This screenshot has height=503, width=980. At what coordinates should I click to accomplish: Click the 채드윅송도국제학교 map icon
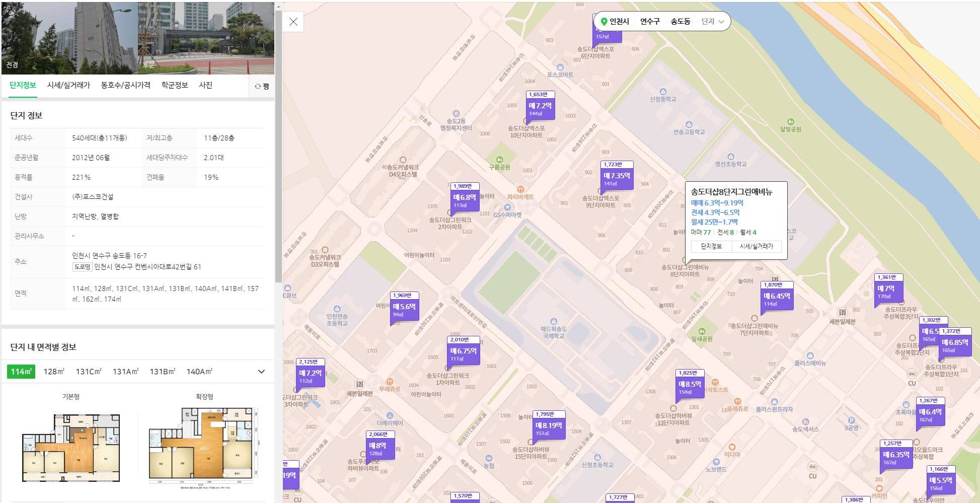pos(553,321)
